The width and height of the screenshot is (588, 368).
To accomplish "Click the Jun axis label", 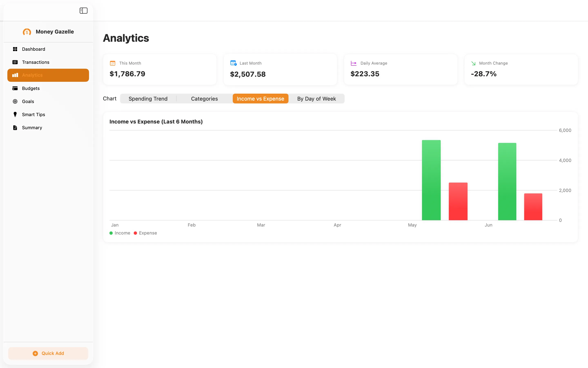I will (x=488, y=225).
